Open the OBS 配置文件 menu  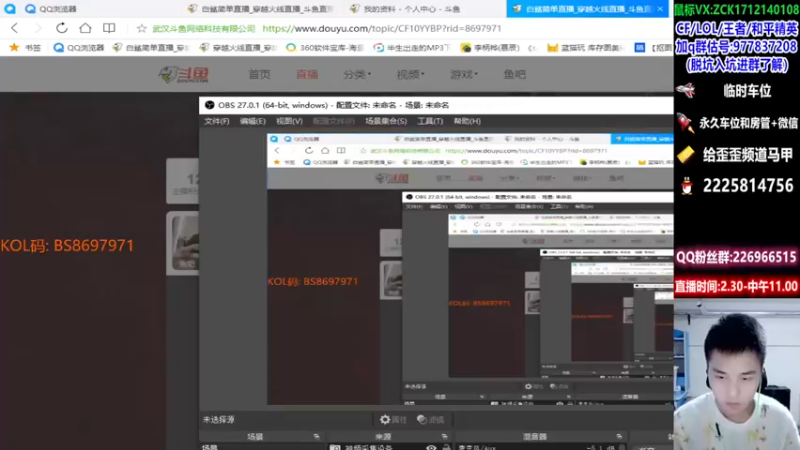pos(334,121)
